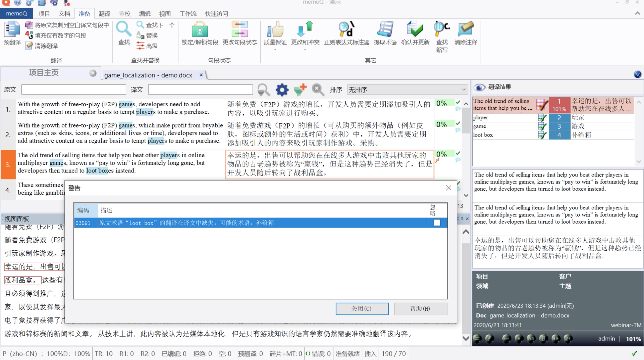Click the clear filter magnifier icon
The width and height of the screenshot is (644, 360).
318,90
